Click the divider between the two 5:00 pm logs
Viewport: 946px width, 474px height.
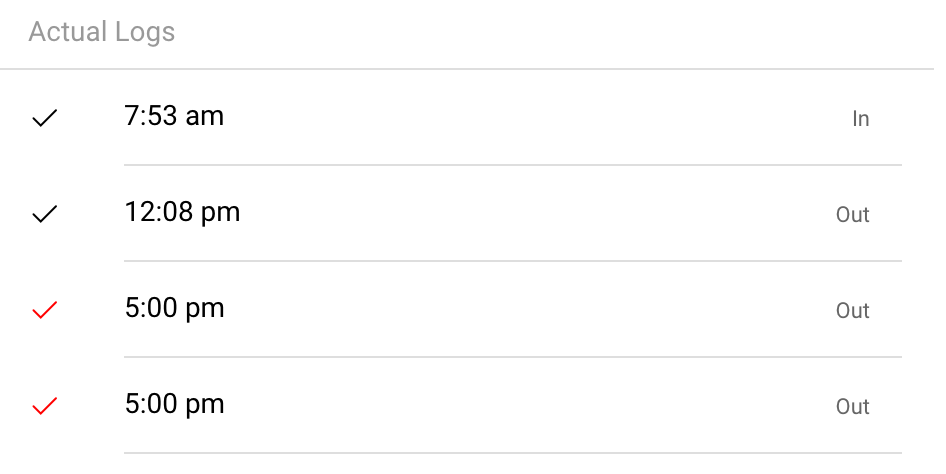[512, 357]
